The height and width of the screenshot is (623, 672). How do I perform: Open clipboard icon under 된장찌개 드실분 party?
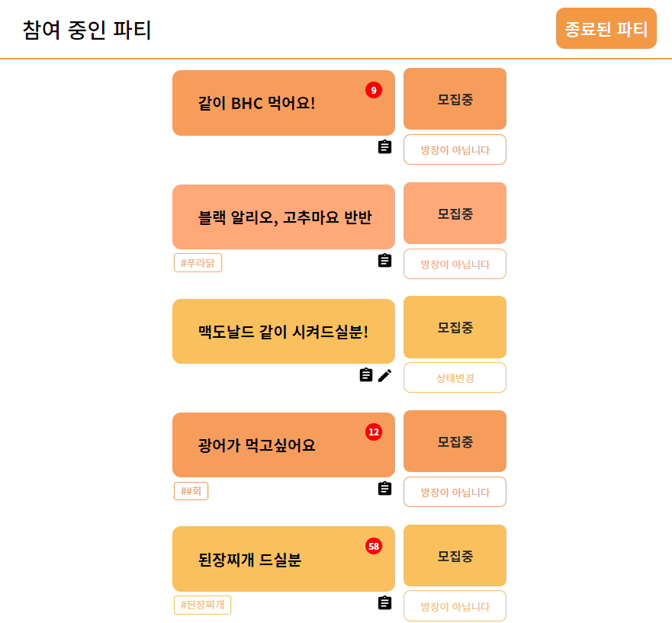click(x=384, y=602)
